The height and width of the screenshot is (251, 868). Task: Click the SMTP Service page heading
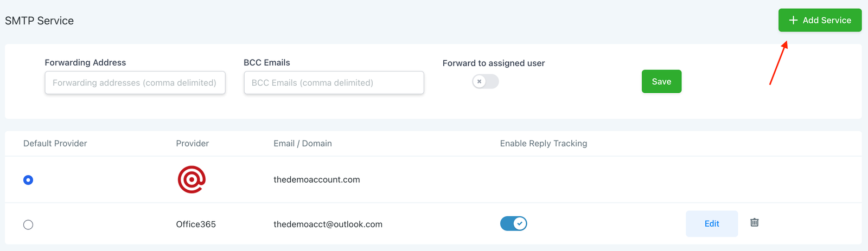point(39,21)
